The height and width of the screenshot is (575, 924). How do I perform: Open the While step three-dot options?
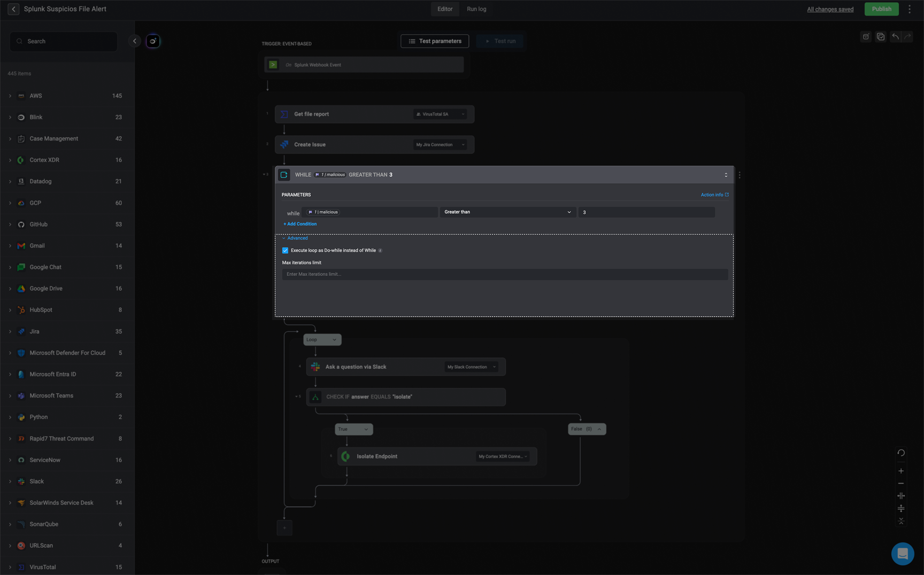740,175
